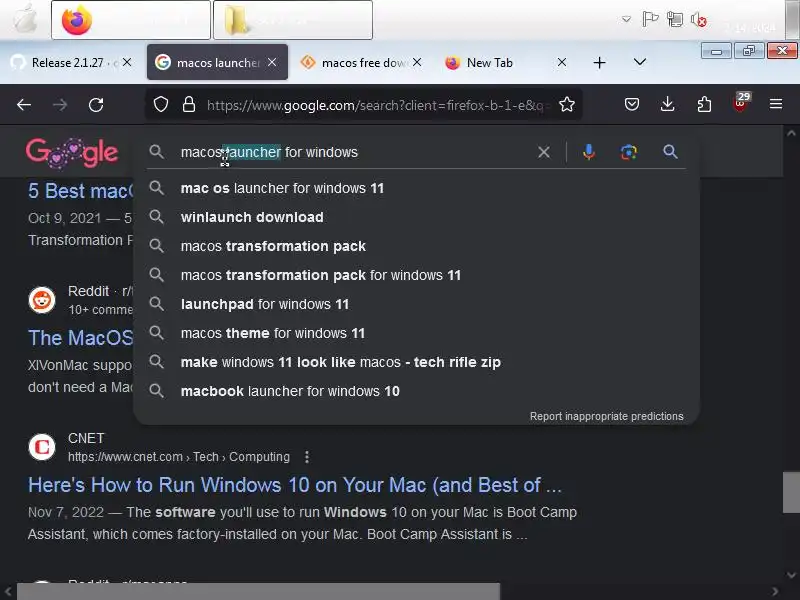Open the Firefox hamburger application menu

point(776,105)
